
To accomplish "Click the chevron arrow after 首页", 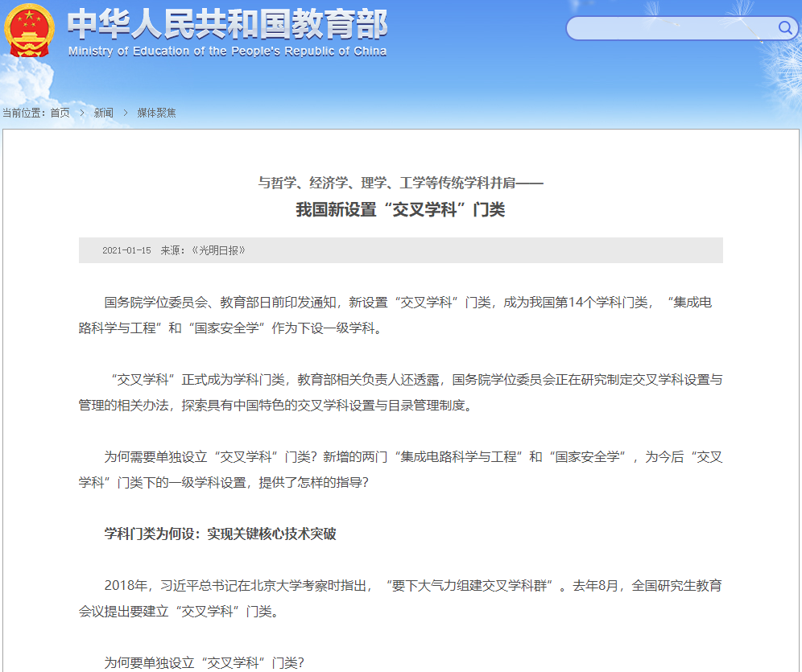I will coord(82,113).
